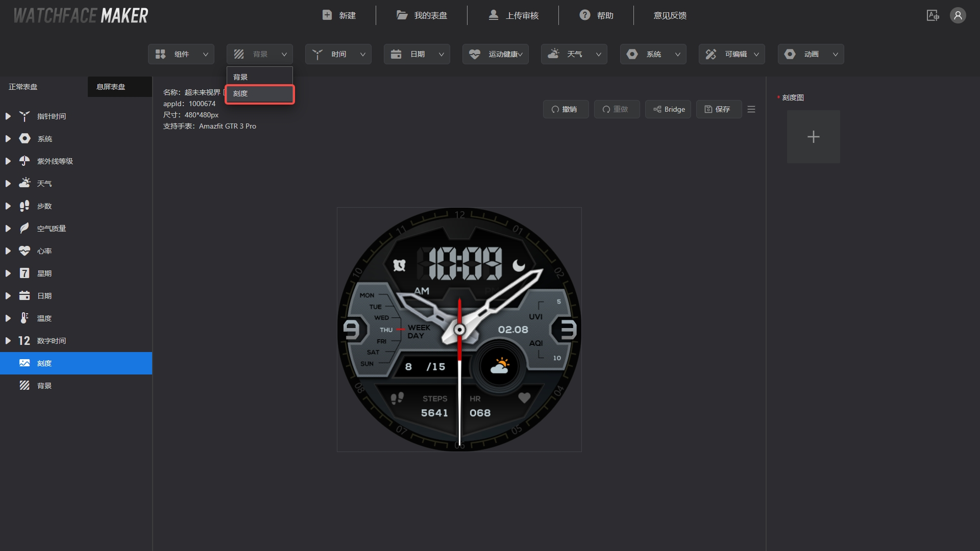980x551 pixels.
Task: Click the plus placeholder under 刻度图
Action: [813, 136]
